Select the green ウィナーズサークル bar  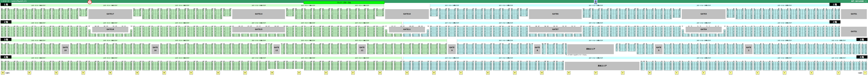click(x=344, y=3)
